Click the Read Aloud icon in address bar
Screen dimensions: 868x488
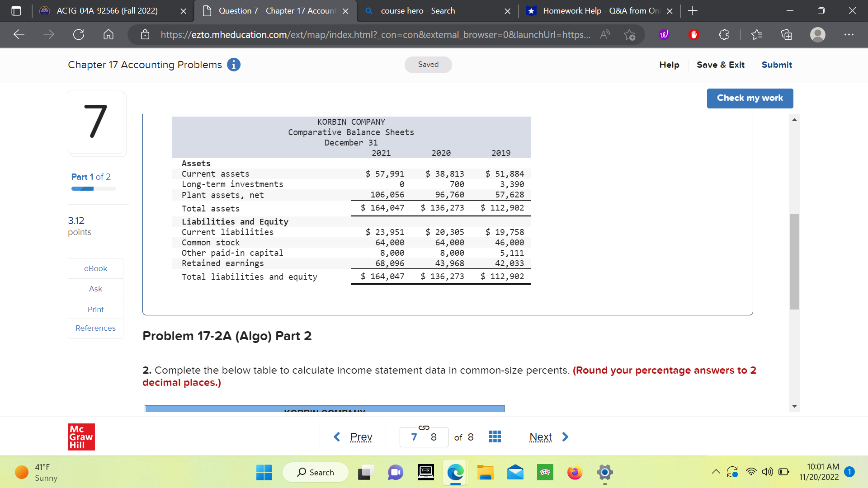click(x=605, y=35)
